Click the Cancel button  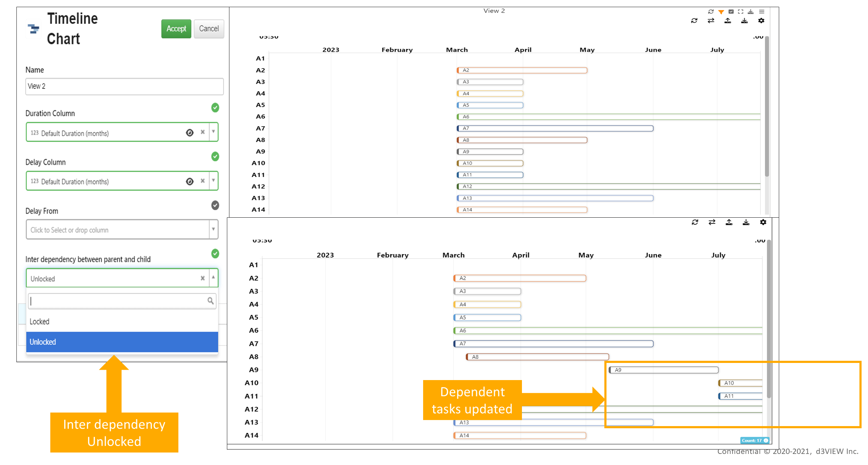[209, 29]
